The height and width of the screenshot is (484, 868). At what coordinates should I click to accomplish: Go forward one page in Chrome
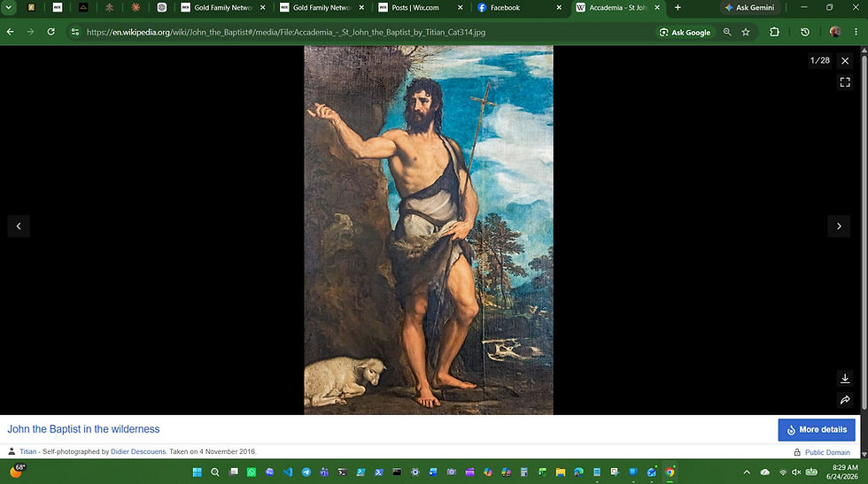(x=30, y=32)
